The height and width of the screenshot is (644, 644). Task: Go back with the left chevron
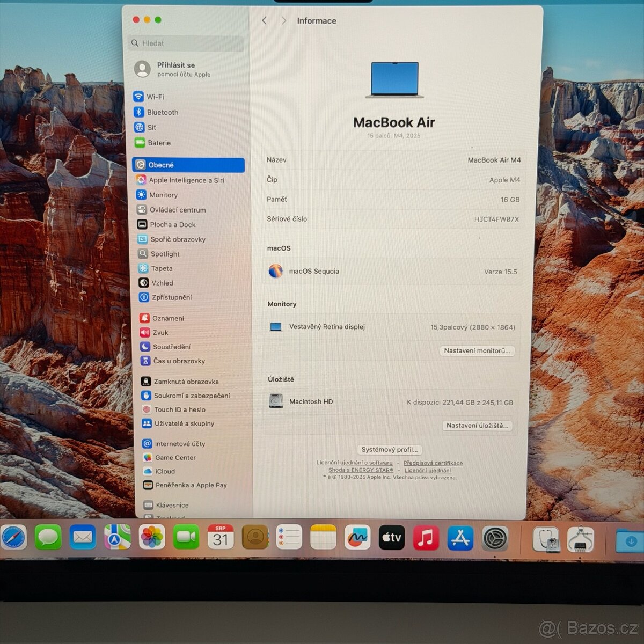[x=264, y=20]
